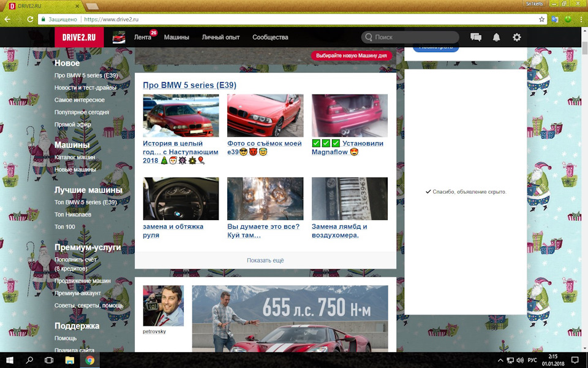Image resolution: width=588 pixels, height=368 pixels.
Task: Open notifications bell icon
Action: [496, 37]
